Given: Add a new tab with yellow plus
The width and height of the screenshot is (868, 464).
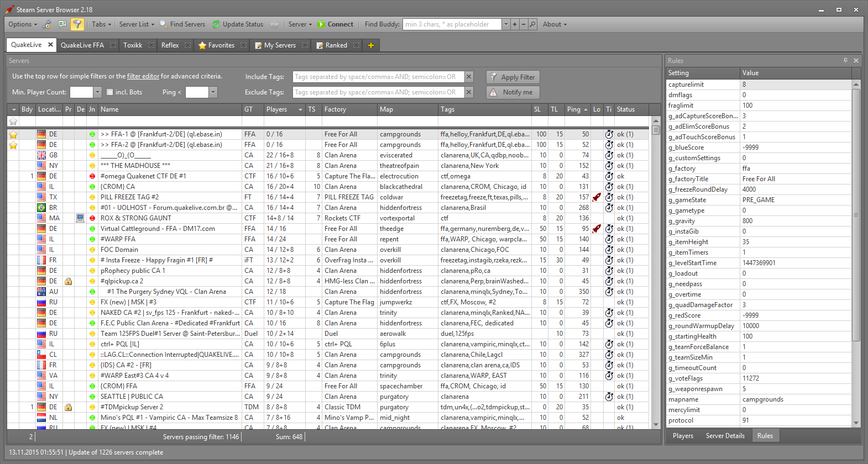Looking at the screenshot, I should point(371,45).
